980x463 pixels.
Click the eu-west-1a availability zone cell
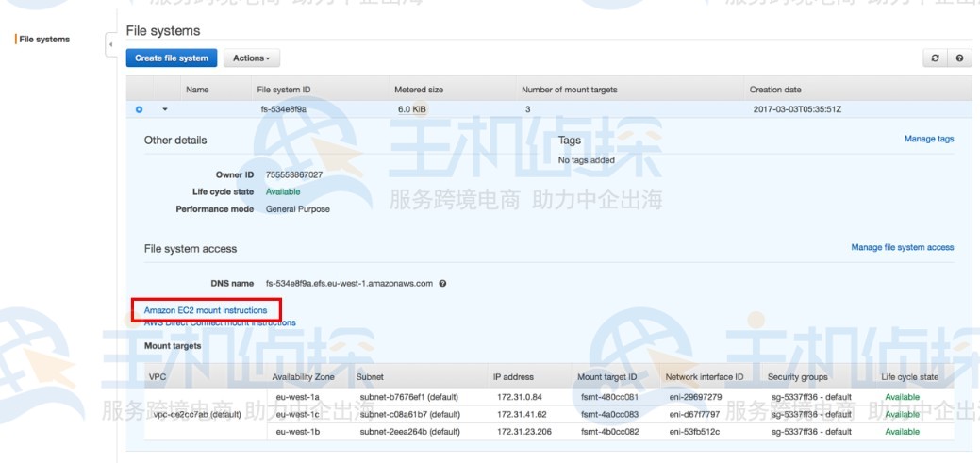297,397
